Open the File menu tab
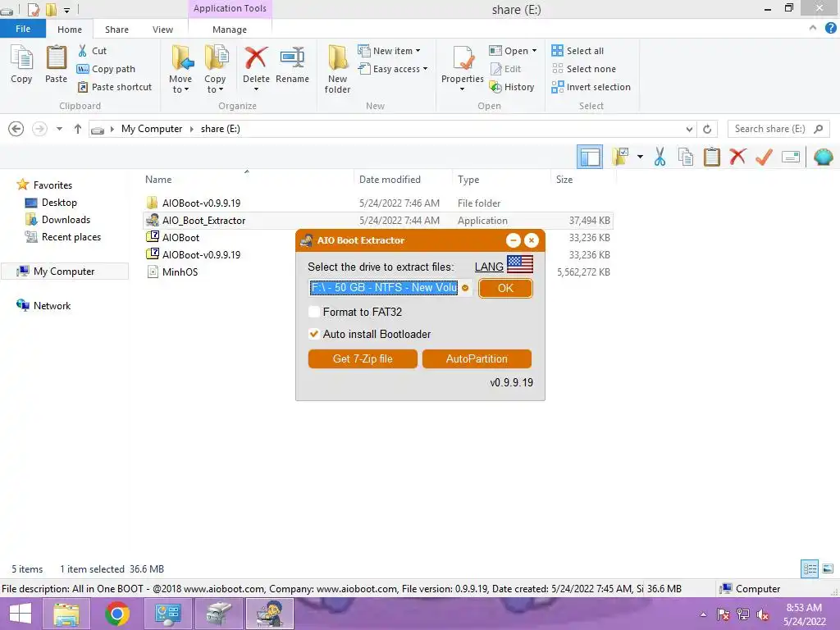 click(23, 29)
